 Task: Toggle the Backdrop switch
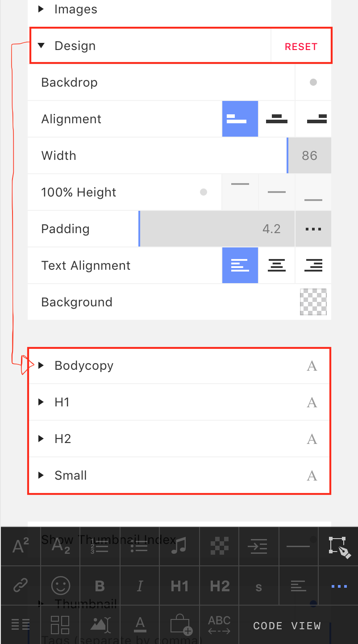click(x=313, y=82)
